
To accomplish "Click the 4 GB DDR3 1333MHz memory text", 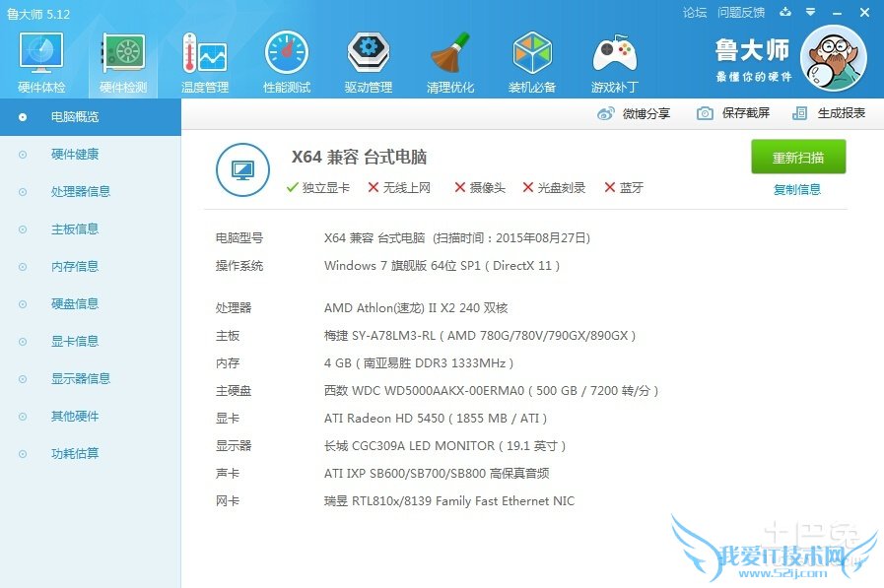I will (x=419, y=363).
